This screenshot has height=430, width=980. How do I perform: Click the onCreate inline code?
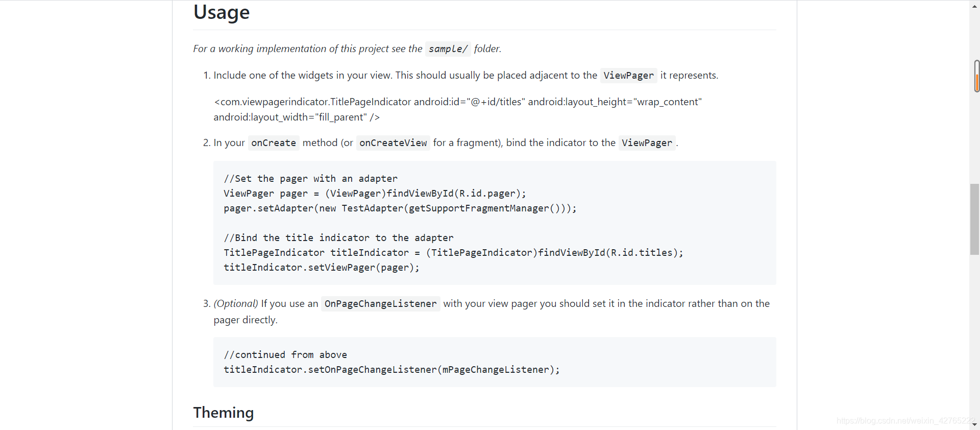point(274,143)
